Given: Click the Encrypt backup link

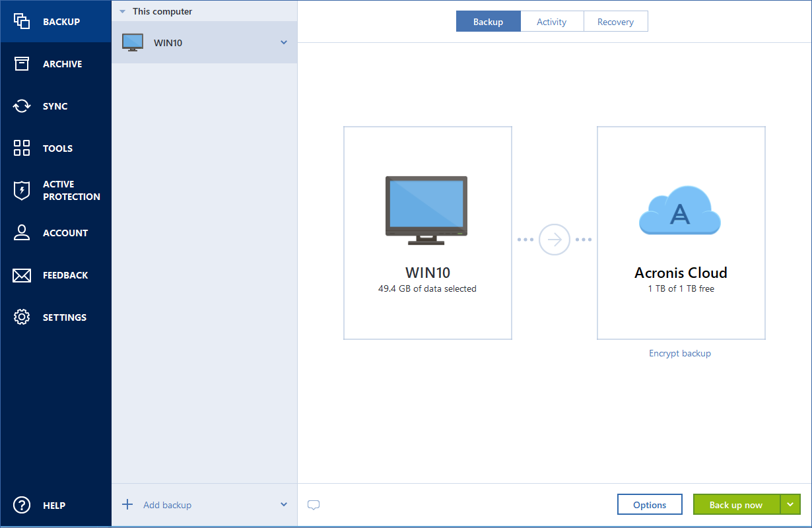Looking at the screenshot, I should coord(680,353).
